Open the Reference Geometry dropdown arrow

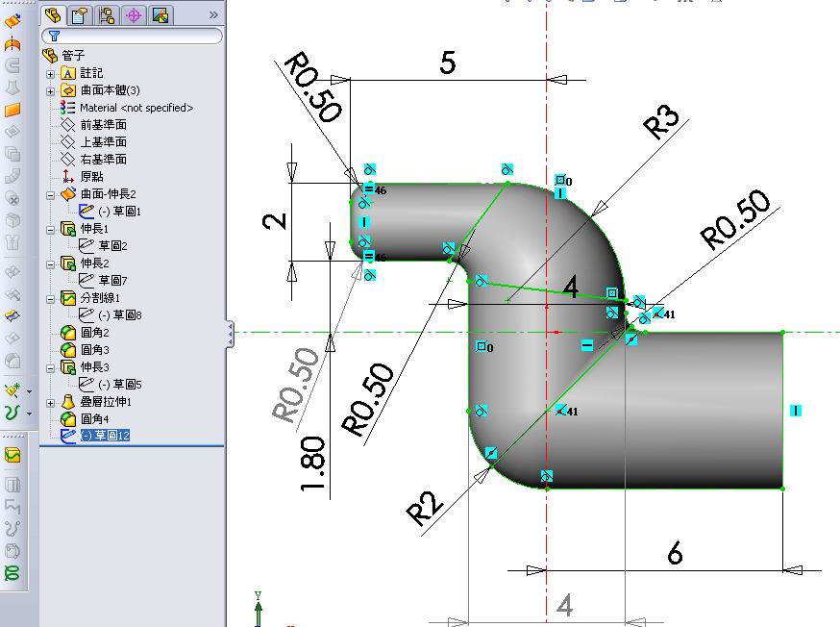tap(30, 391)
